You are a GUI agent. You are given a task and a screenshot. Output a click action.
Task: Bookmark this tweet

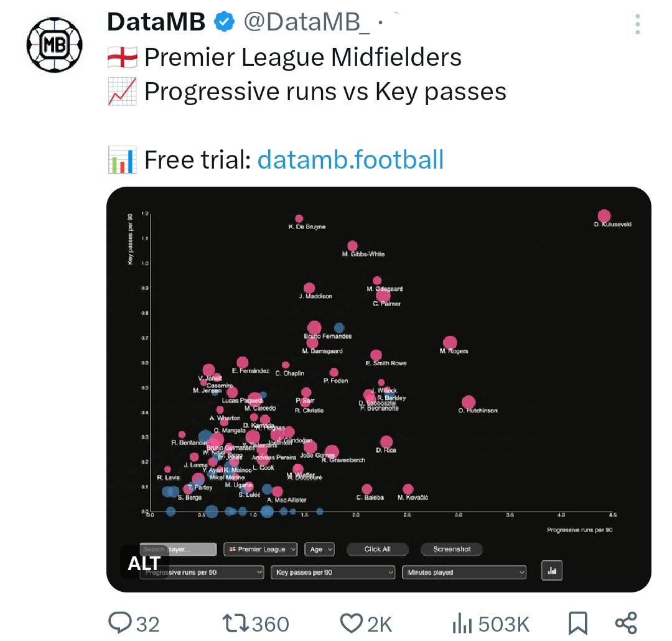[577, 624]
